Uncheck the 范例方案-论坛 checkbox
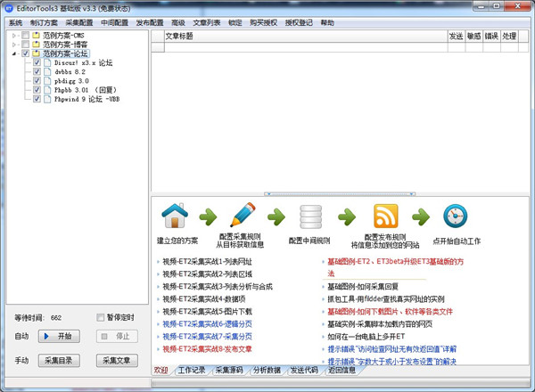 pyautogui.click(x=25, y=53)
